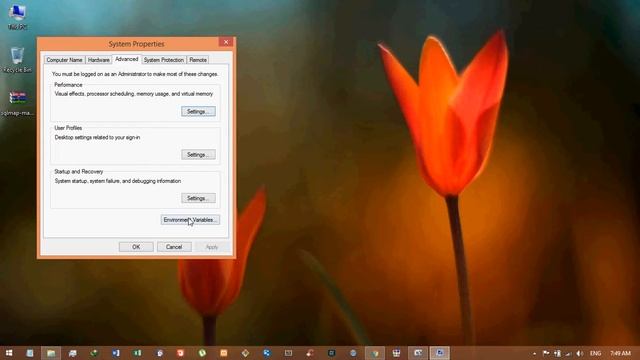
Task: Launch Word from the taskbar
Action: click(x=116, y=353)
